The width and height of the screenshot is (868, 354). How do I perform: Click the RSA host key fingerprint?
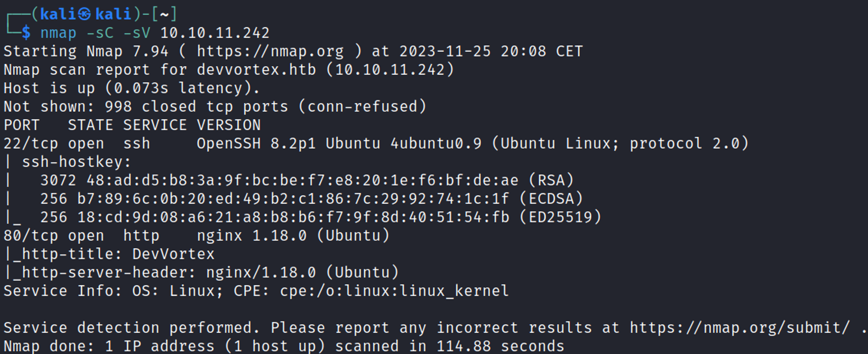[x=302, y=180]
